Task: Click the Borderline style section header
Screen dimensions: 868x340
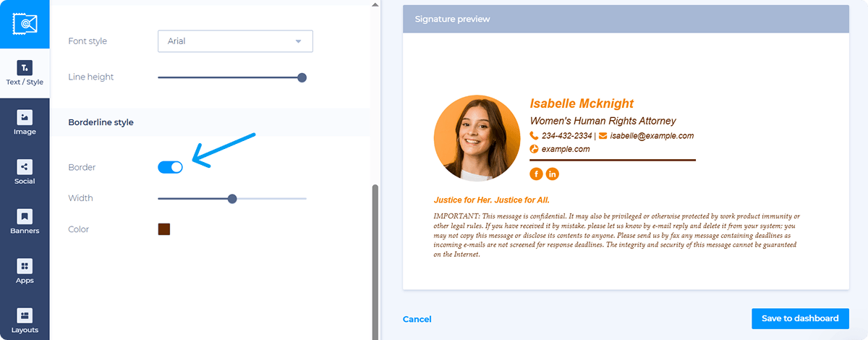Action: click(x=101, y=122)
